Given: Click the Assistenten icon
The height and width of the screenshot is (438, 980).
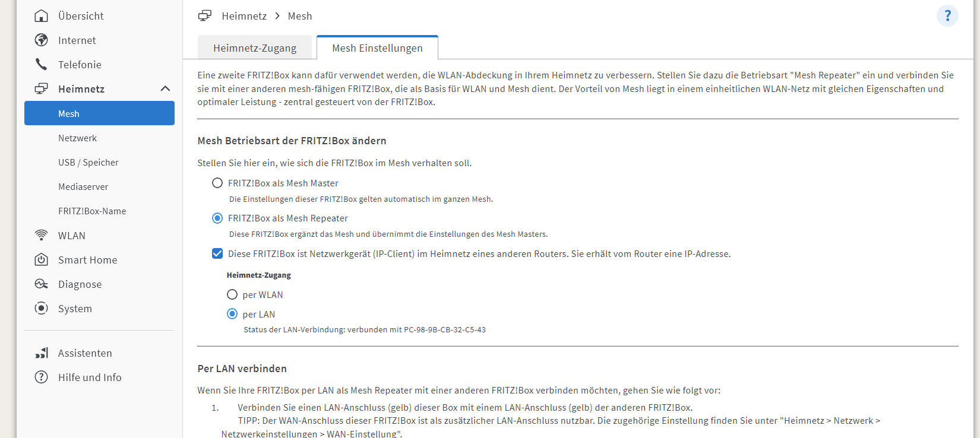Looking at the screenshot, I should [41, 353].
